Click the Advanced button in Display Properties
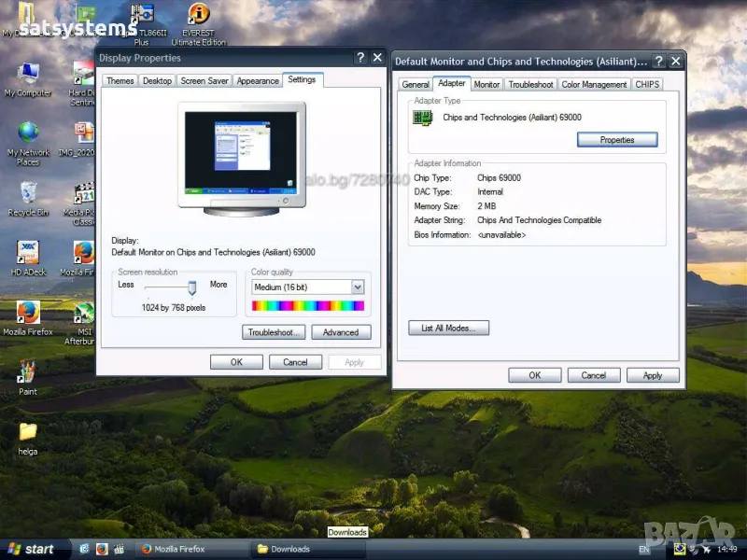Image resolution: width=747 pixels, height=560 pixels. (x=340, y=332)
